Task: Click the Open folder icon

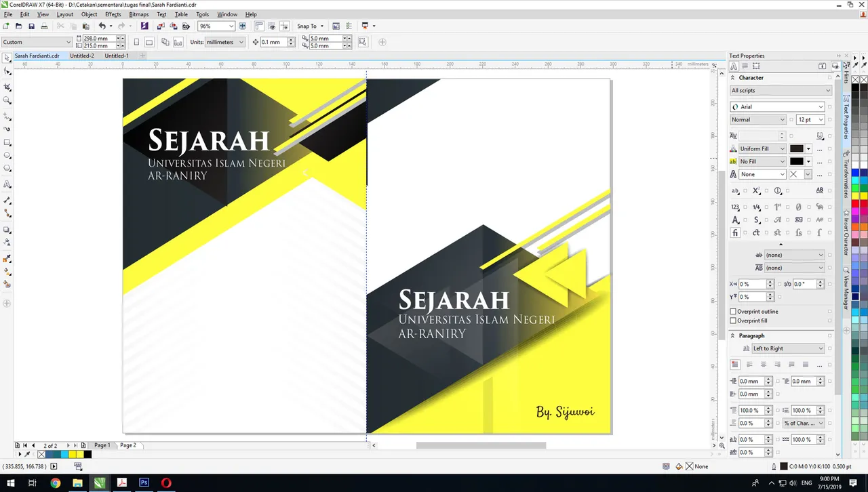Action: point(19,26)
